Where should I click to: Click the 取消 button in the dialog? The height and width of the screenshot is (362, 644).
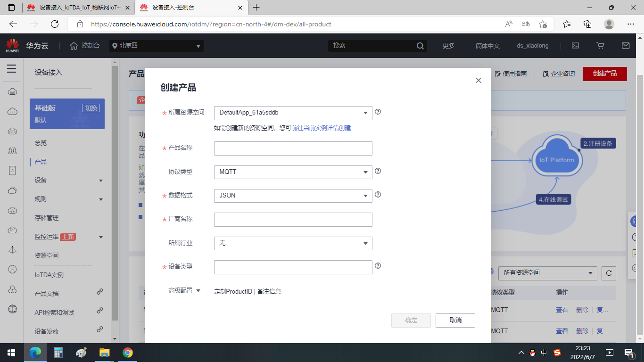tap(455, 321)
